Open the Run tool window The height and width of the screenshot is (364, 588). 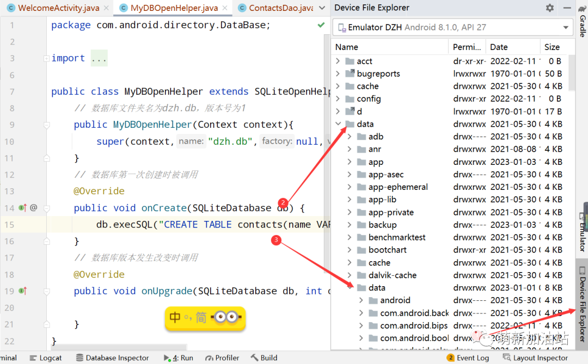(179, 358)
